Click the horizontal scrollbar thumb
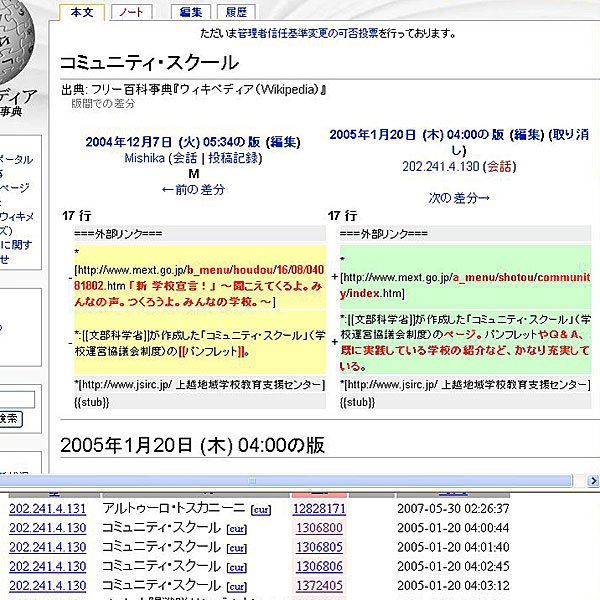This screenshot has width=600, height=600. [x=285, y=481]
